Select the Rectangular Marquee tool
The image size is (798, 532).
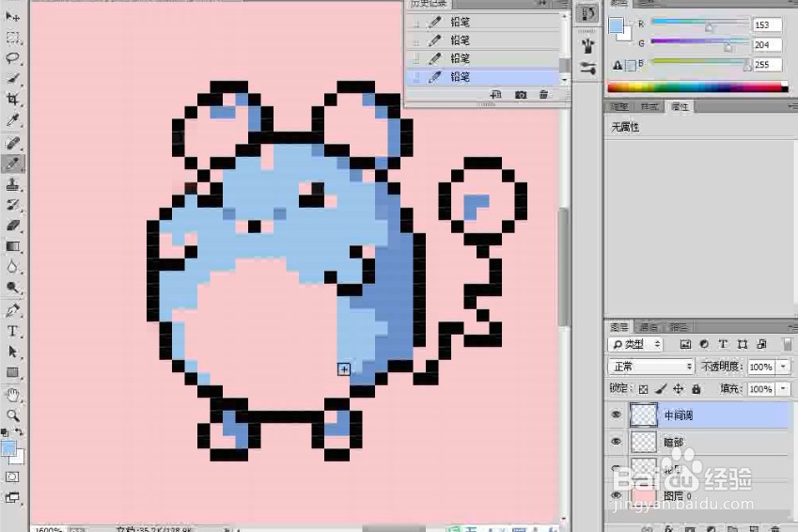coord(12,38)
